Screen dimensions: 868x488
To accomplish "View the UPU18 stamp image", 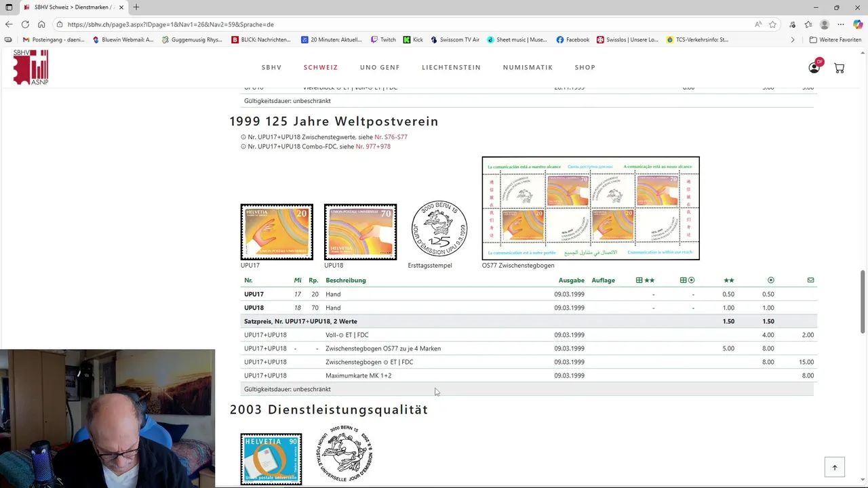I will [360, 232].
